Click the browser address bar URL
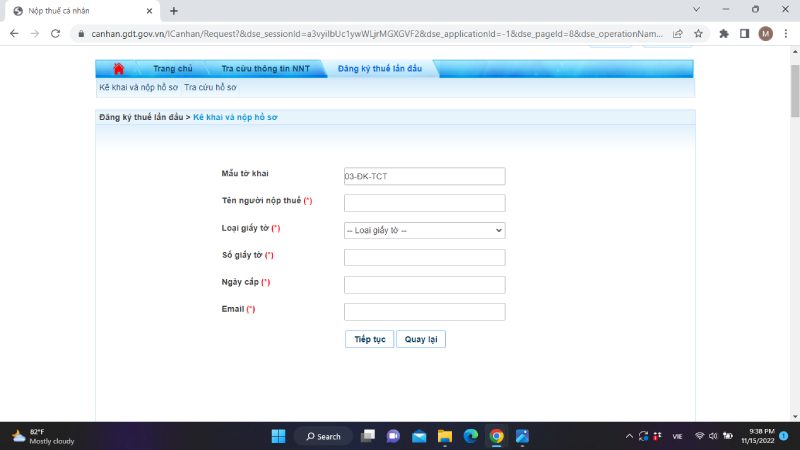800x450 pixels. click(377, 34)
